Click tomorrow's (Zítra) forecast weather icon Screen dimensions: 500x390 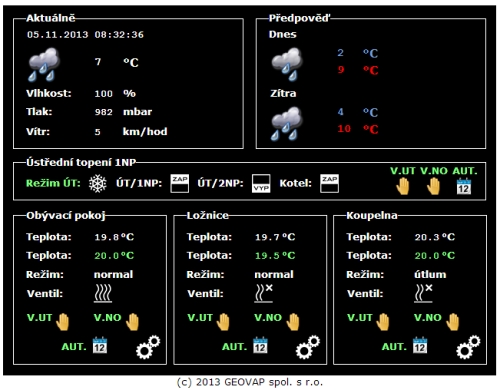point(287,124)
